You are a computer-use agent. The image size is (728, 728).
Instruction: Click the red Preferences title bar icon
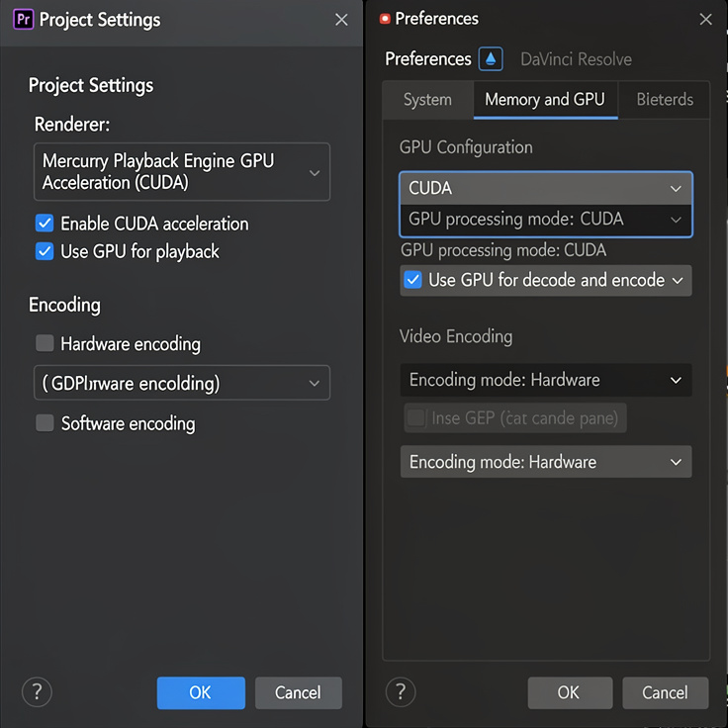click(384, 19)
